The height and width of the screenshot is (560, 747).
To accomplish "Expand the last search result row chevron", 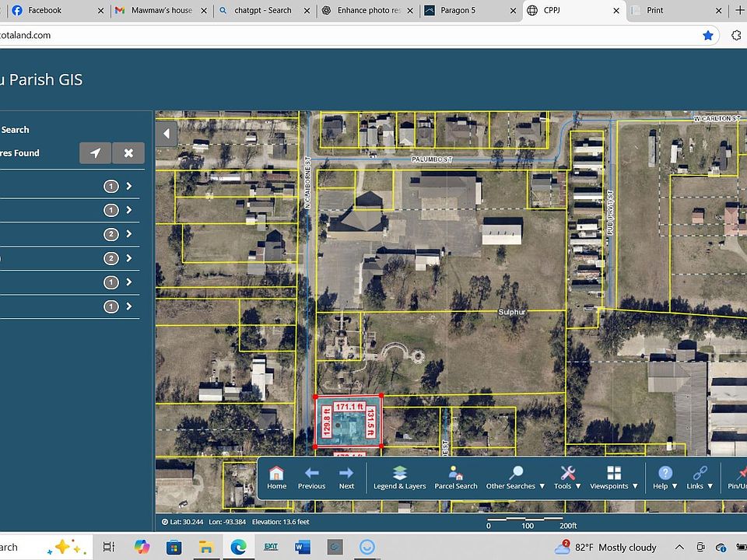I will pyautogui.click(x=128, y=306).
